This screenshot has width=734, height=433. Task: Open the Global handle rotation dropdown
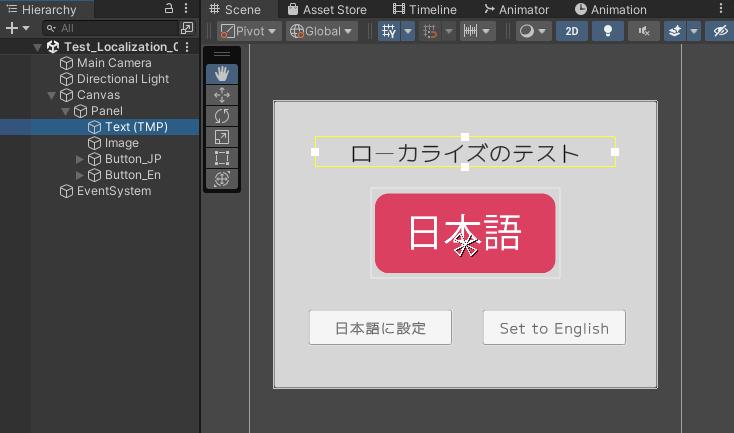click(321, 31)
